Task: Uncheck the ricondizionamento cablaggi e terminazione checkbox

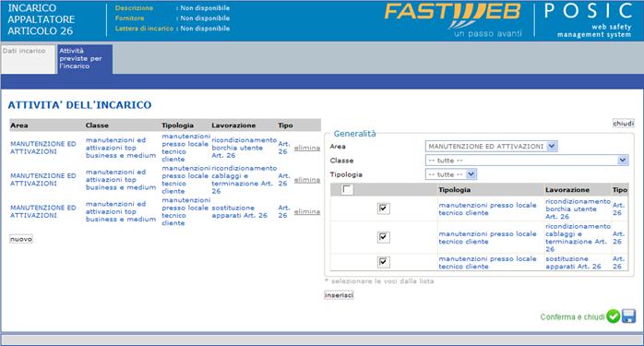Action: click(383, 237)
